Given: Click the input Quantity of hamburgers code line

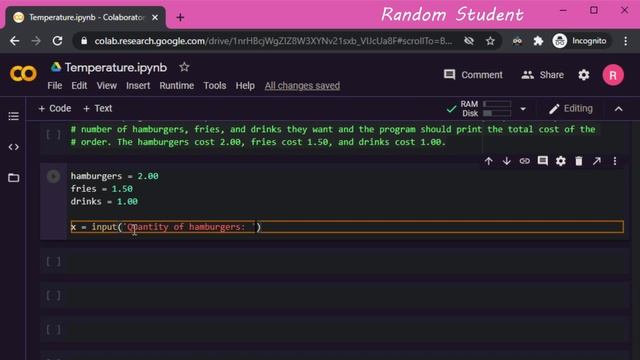Looking at the screenshot, I should (347, 227).
